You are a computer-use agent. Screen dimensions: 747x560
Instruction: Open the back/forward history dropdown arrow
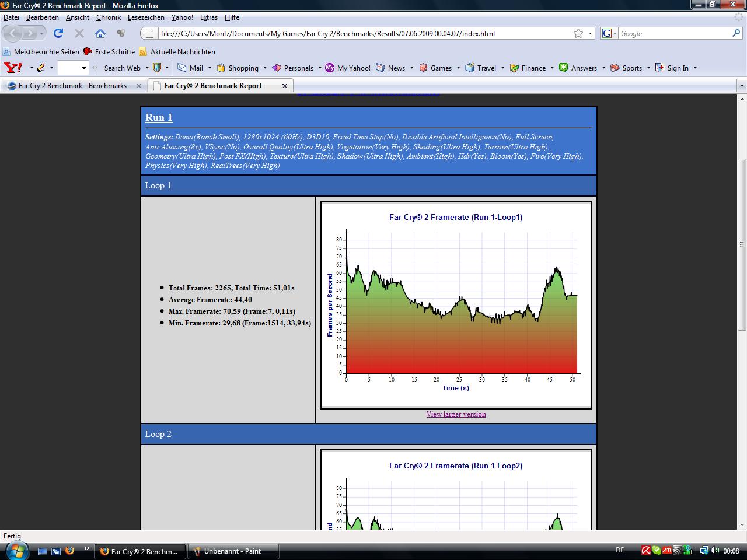[41, 34]
